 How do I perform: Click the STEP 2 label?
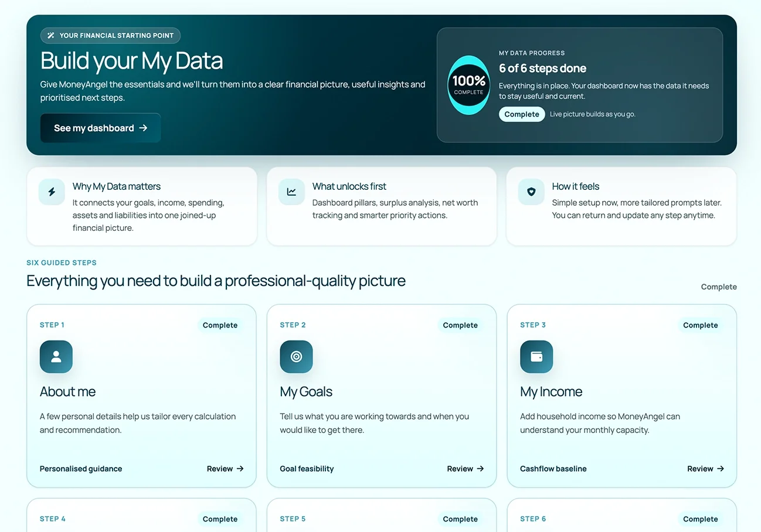(x=293, y=325)
